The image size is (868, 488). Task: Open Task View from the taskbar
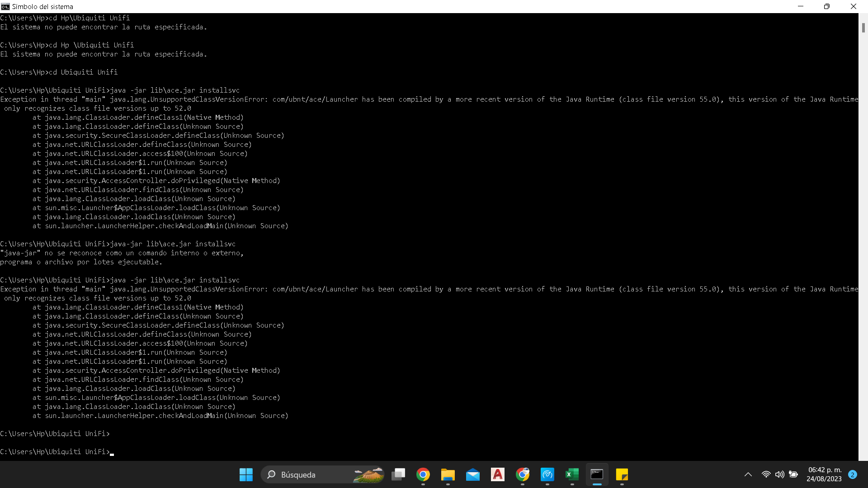click(398, 474)
